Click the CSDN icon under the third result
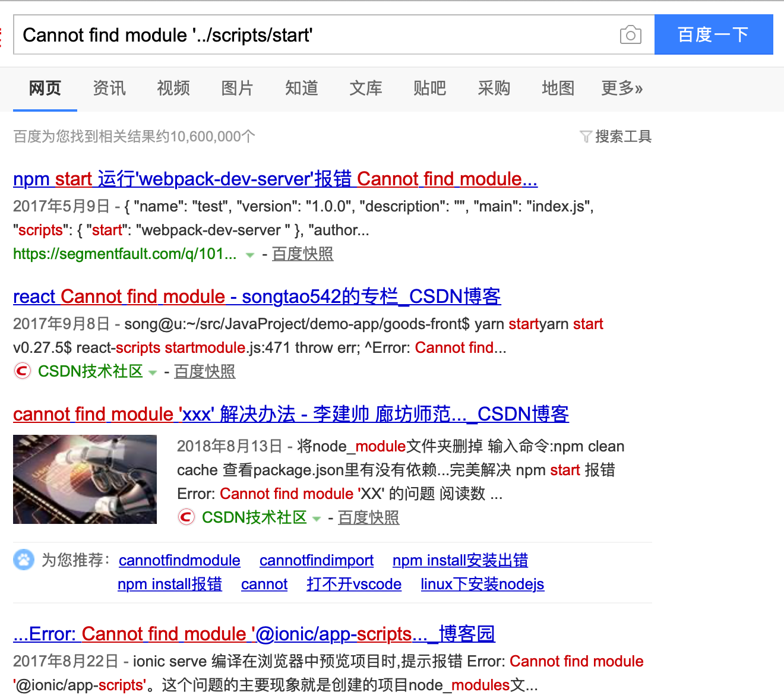784x695 pixels. click(186, 517)
